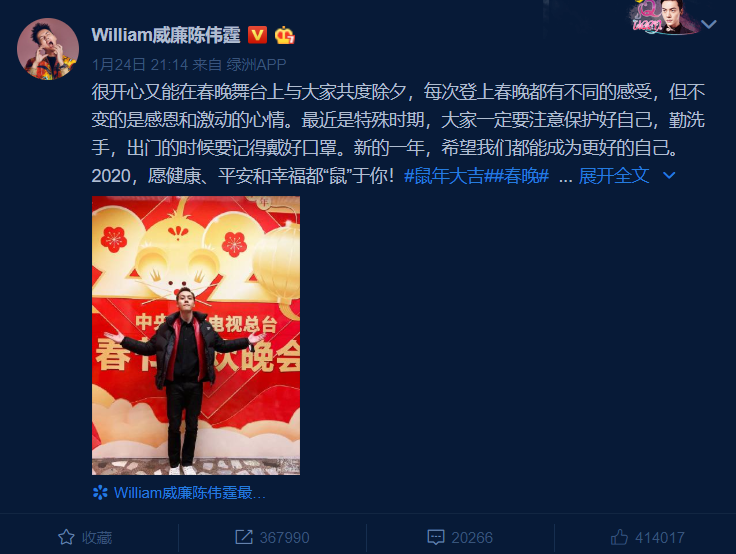Open William威廉陈伟霆 profile avatar
The image size is (736, 554).
[x=48, y=49]
